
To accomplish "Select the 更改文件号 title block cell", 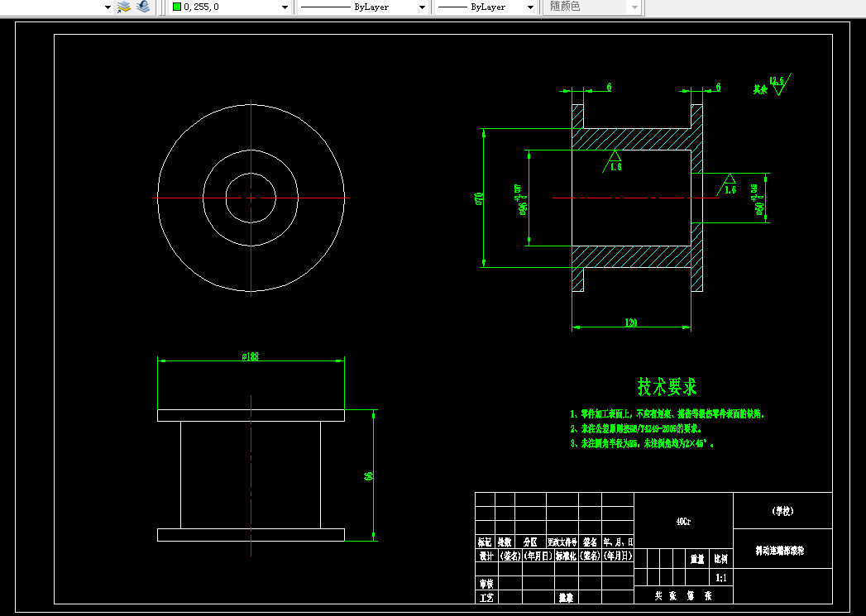I will [562, 542].
